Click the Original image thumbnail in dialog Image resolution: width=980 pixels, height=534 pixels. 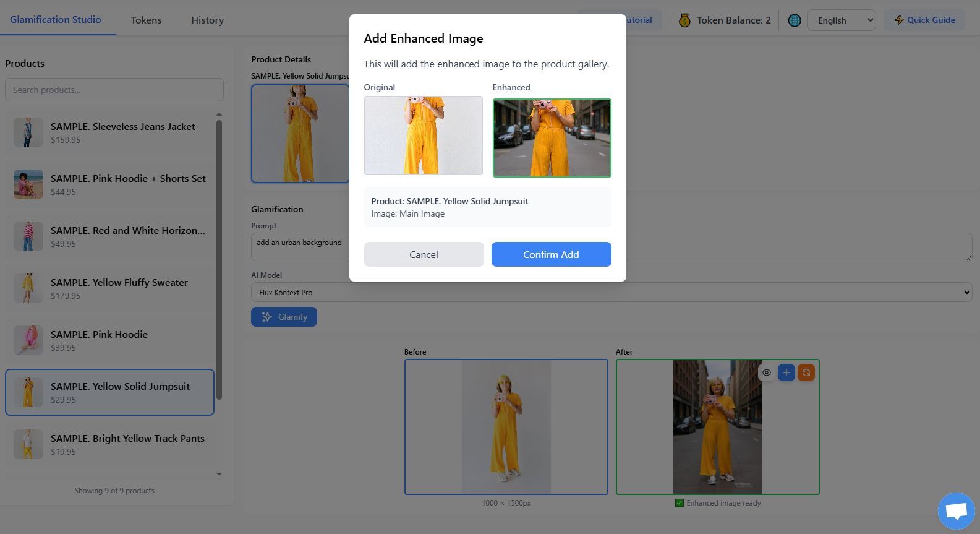click(423, 136)
